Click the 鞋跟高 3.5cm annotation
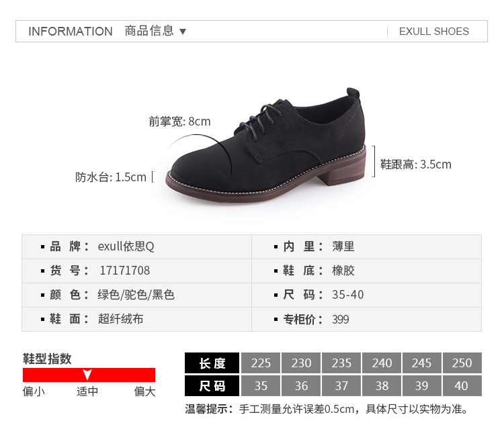 pyautogui.click(x=415, y=164)
